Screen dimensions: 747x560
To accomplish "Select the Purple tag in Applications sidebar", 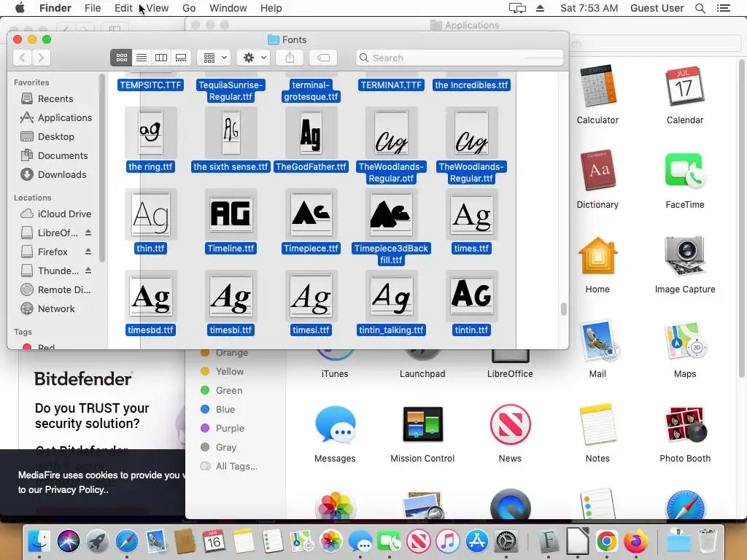I will coord(222,428).
